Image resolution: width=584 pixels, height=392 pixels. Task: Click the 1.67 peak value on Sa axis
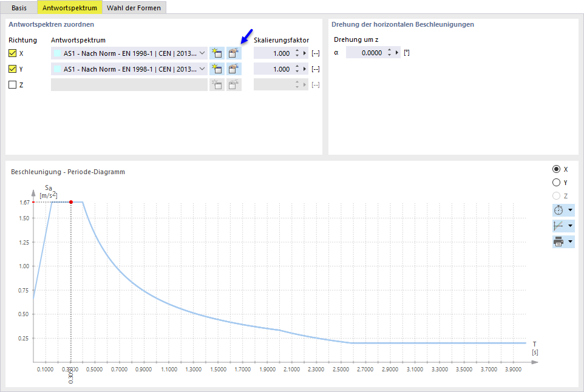(24, 203)
